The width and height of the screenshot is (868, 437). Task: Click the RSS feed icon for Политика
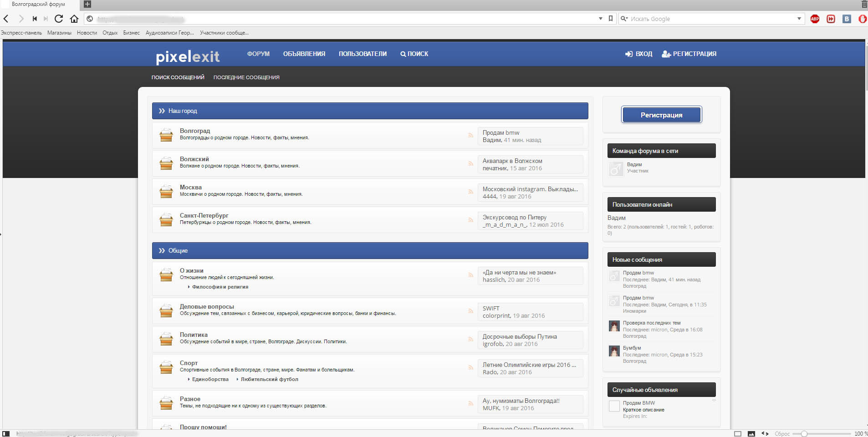pyautogui.click(x=470, y=339)
